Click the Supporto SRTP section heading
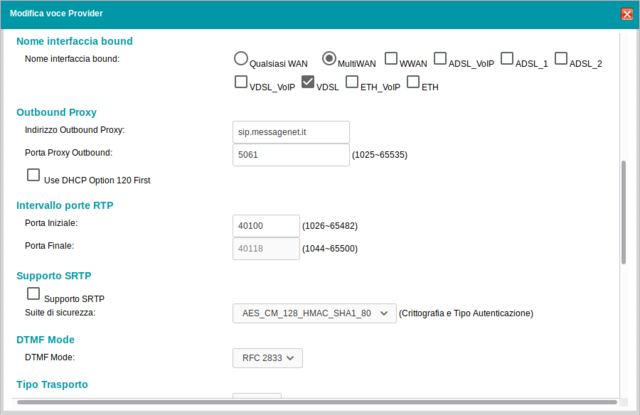The width and height of the screenshot is (640, 415). 54,276
